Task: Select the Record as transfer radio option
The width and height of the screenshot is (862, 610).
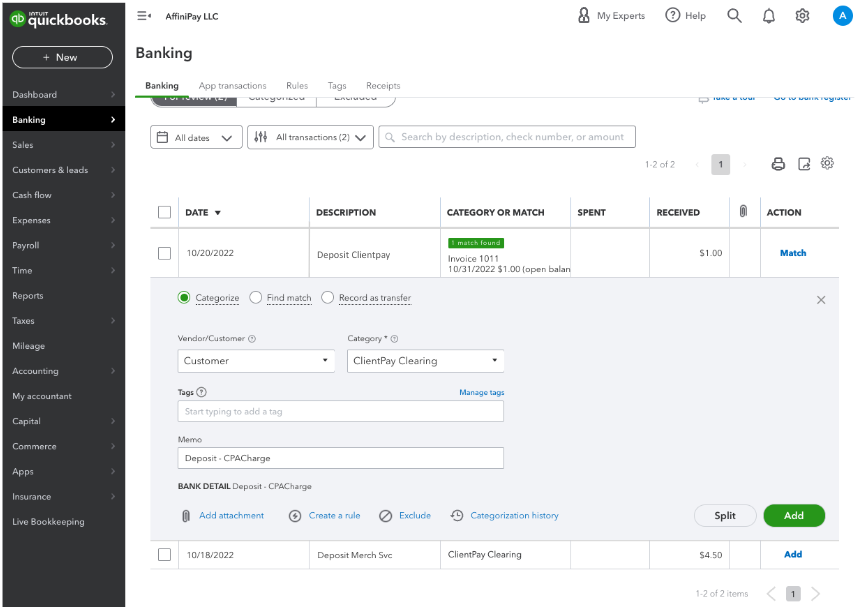Action: [328, 297]
